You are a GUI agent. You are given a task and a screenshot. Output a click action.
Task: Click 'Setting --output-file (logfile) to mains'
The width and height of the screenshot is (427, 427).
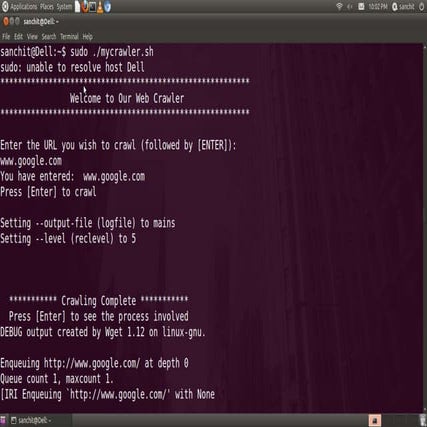tap(88, 223)
